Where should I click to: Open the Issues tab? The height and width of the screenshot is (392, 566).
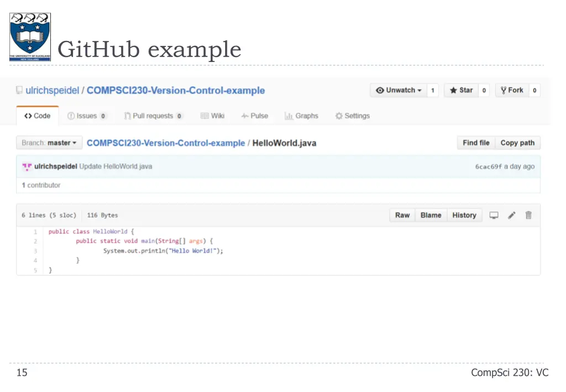[87, 116]
